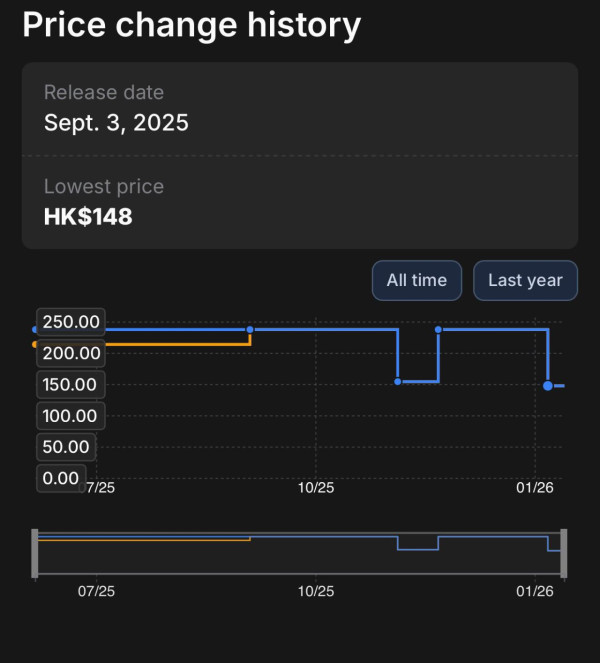Select the 150.00 y-axis label
600x663 pixels.
(x=70, y=385)
